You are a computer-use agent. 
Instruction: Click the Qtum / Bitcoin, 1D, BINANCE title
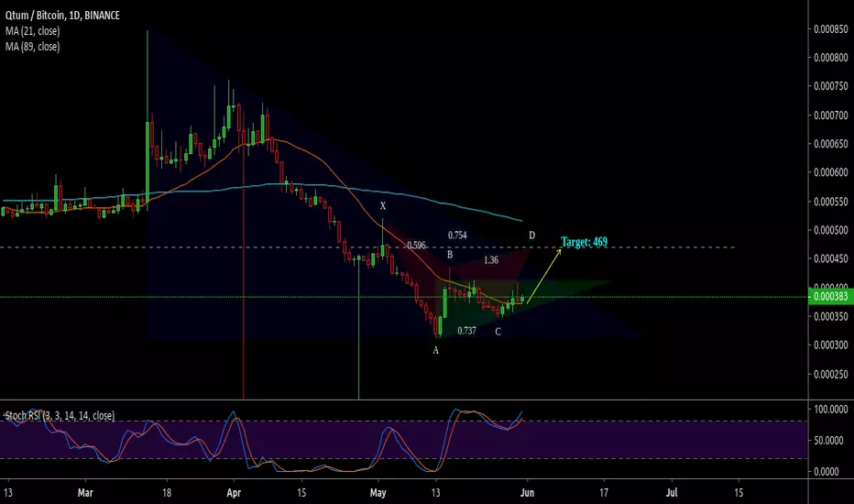[62, 16]
